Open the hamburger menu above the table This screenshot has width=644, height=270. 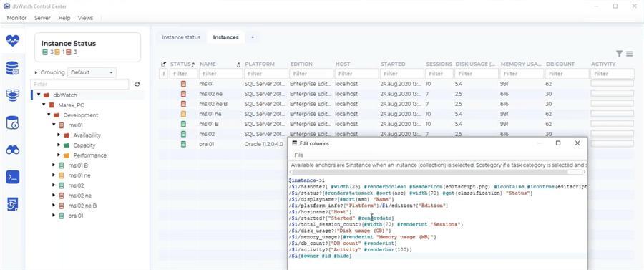coord(629,54)
